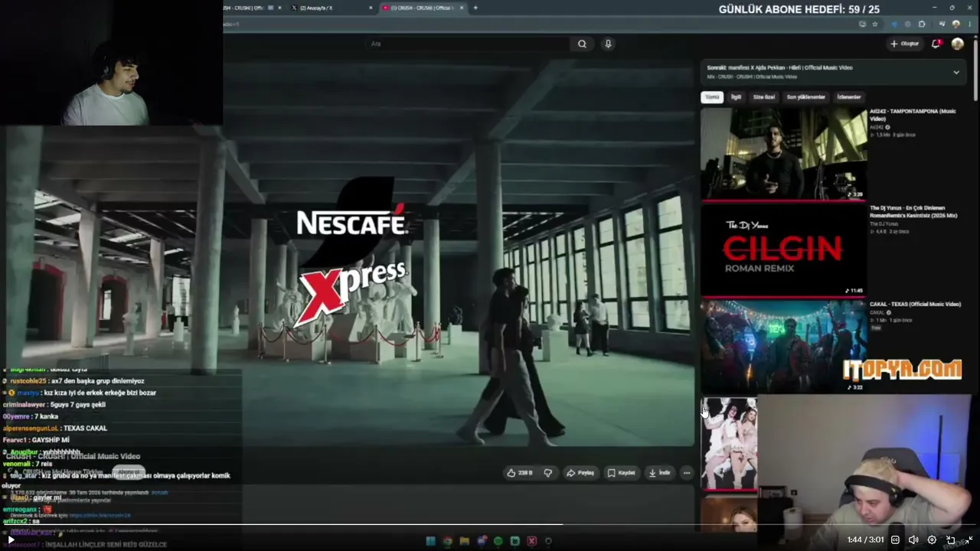980x551 pixels.
Task: Open File Explorer from the taskbar
Action: [x=464, y=541]
